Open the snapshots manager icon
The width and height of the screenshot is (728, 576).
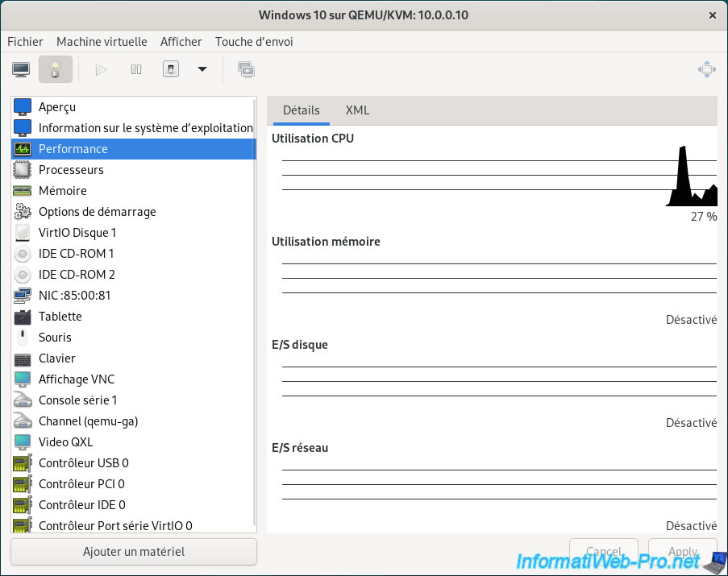(246, 69)
